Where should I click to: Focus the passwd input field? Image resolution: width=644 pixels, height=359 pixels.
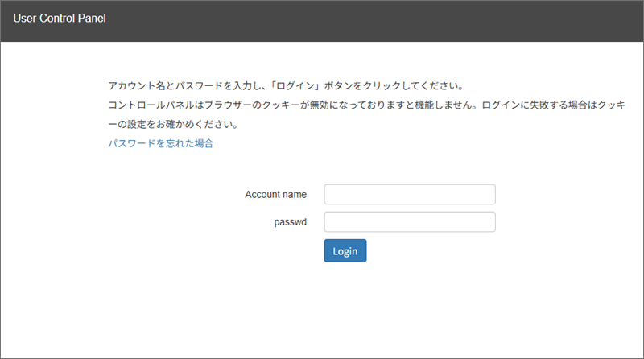tap(409, 222)
